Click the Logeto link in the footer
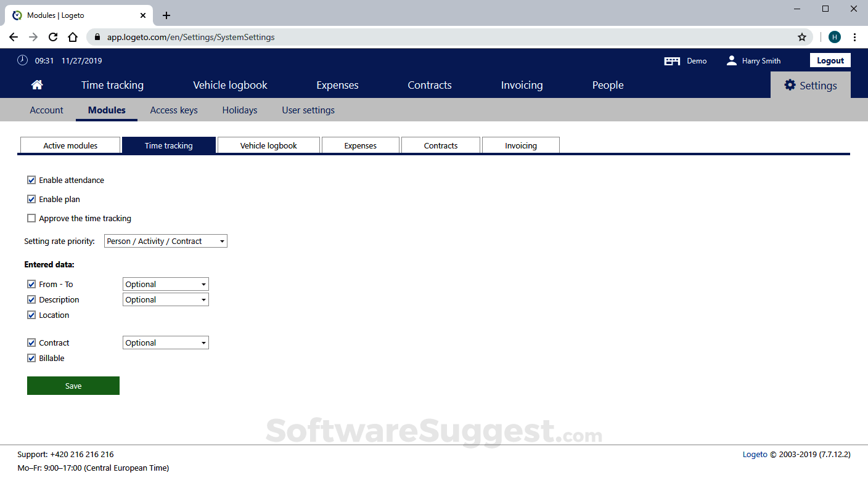The height and width of the screenshot is (491, 868). point(755,454)
